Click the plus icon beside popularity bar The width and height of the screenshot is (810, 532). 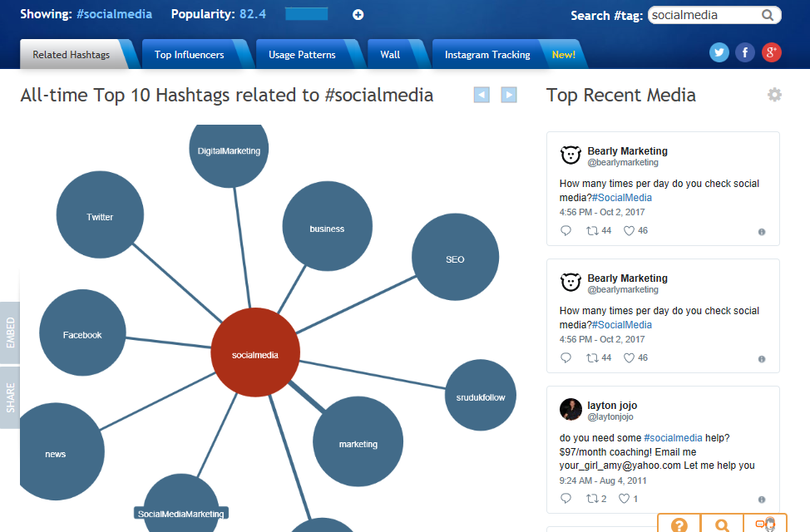[x=358, y=14]
